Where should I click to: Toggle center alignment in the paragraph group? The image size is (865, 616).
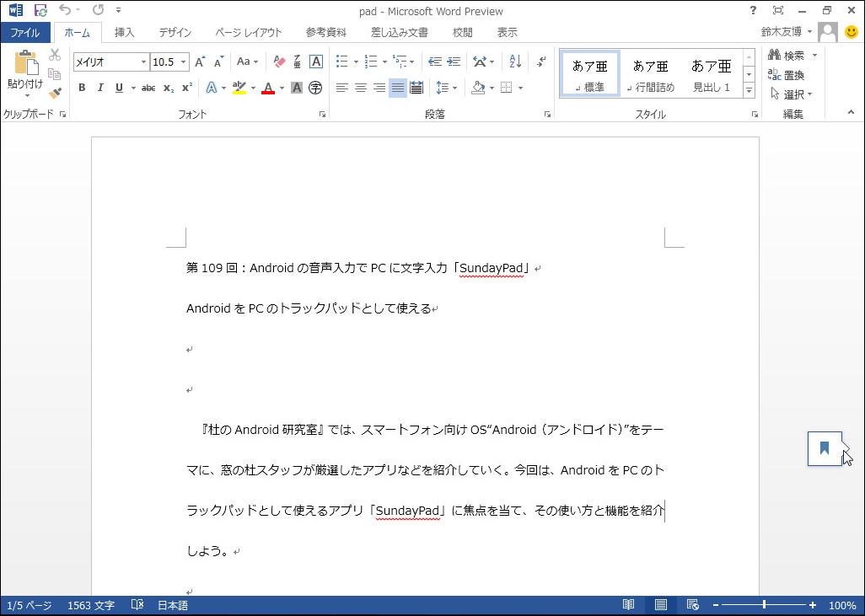click(361, 88)
